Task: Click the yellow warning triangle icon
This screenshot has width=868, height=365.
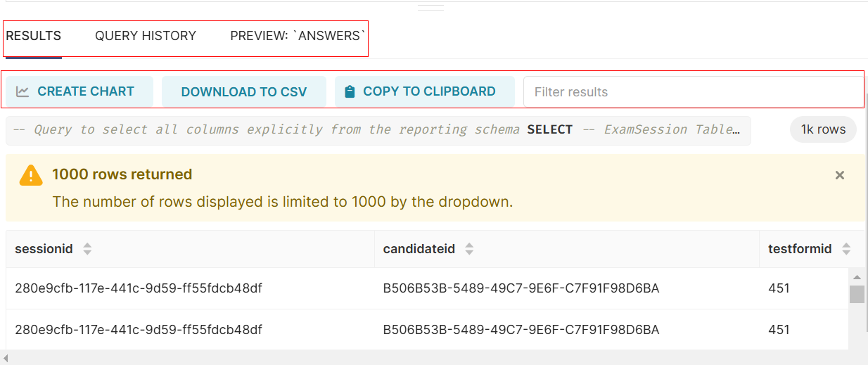Action: click(x=31, y=175)
